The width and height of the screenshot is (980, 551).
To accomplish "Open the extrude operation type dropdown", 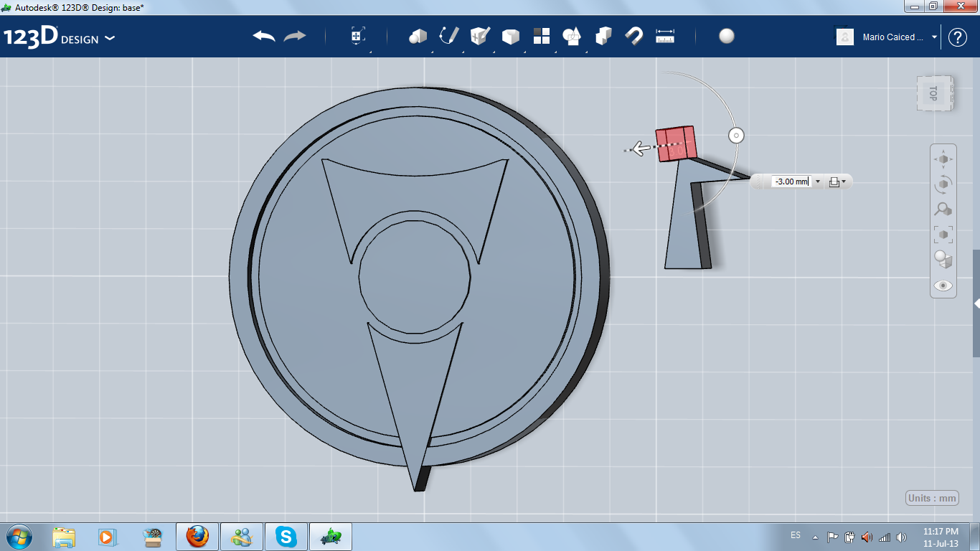I will pos(837,182).
